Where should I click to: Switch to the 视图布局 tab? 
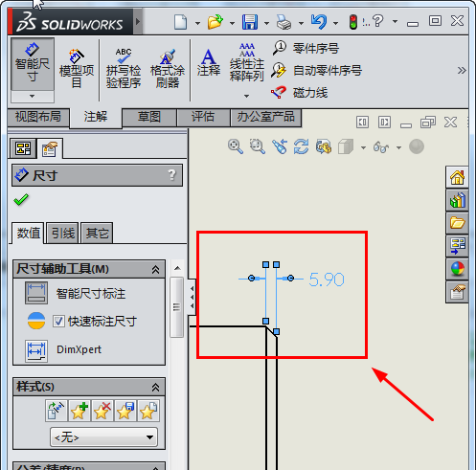[x=38, y=117]
